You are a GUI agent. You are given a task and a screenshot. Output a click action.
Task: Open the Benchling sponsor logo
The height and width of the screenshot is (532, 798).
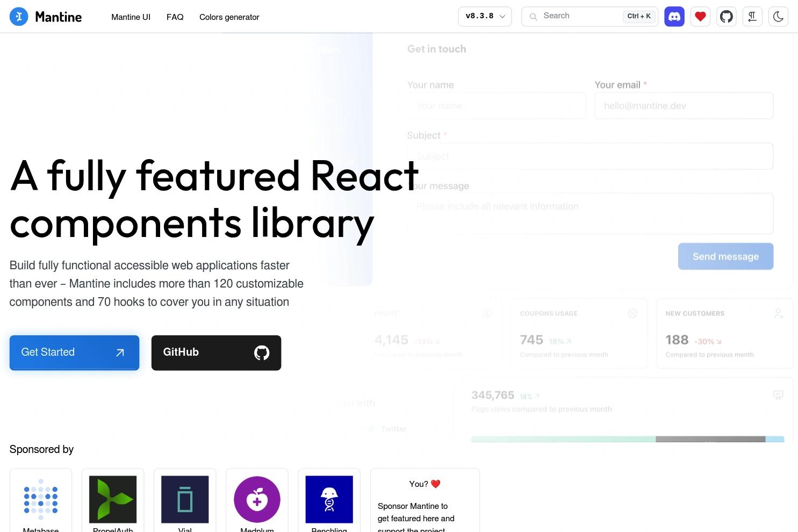(329, 500)
